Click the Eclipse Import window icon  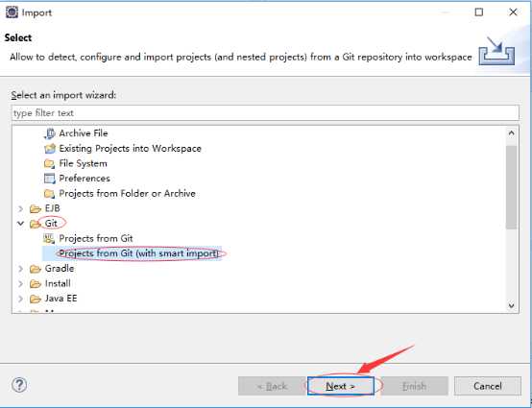(12, 12)
